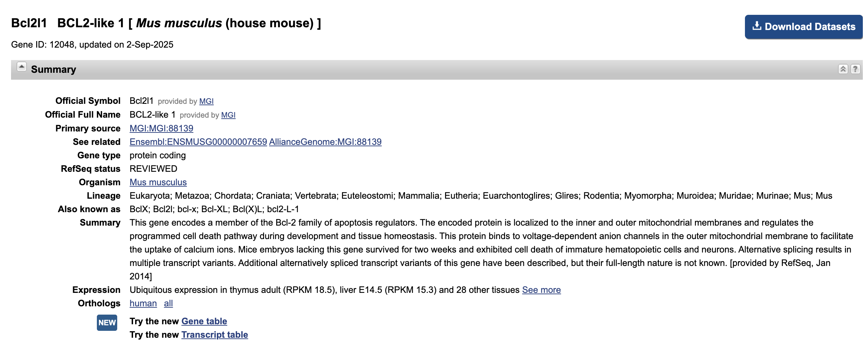Open the Mus musculus organism link
The height and width of the screenshot is (356, 868).
(x=158, y=182)
